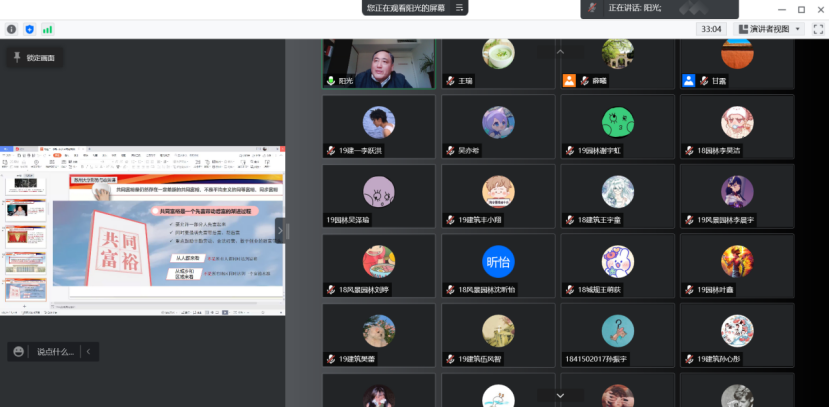Check the green network signal icon
The width and height of the screenshot is (830, 407).
[x=47, y=29]
